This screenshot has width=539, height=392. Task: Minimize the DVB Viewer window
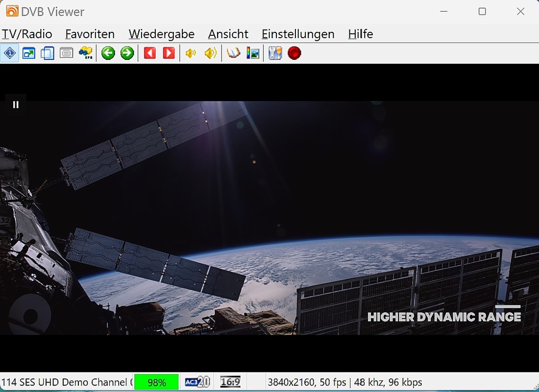coord(444,11)
